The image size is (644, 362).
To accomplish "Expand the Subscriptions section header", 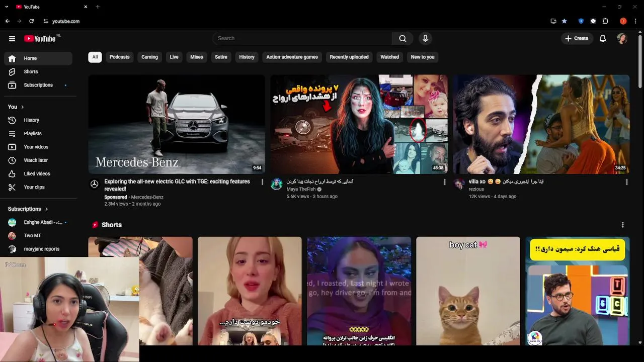I will point(28,209).
